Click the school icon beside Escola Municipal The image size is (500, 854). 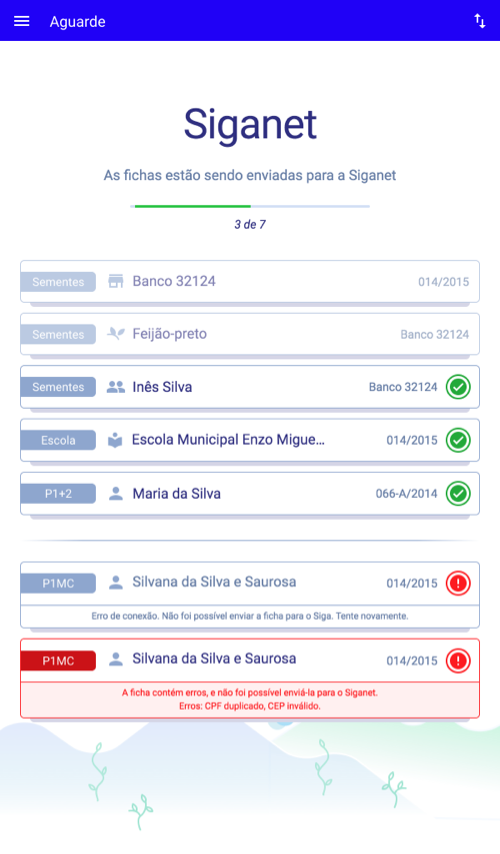click(115, 440)
